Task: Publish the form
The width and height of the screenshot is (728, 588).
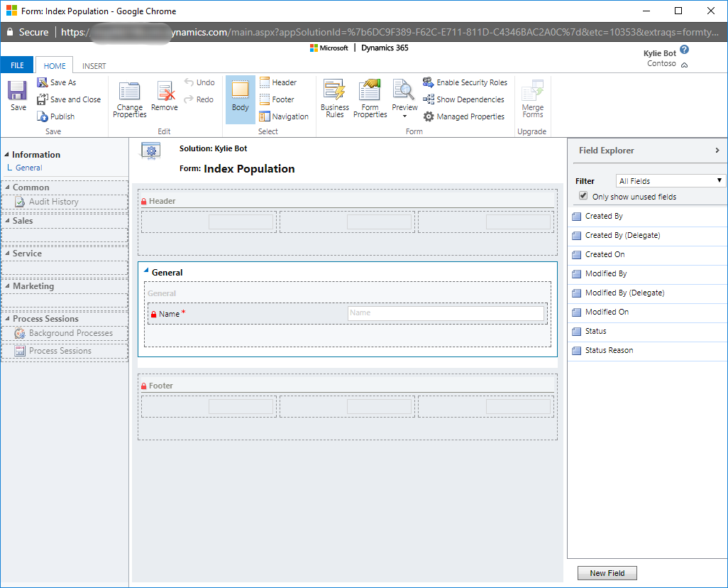Action: [56, 116]
